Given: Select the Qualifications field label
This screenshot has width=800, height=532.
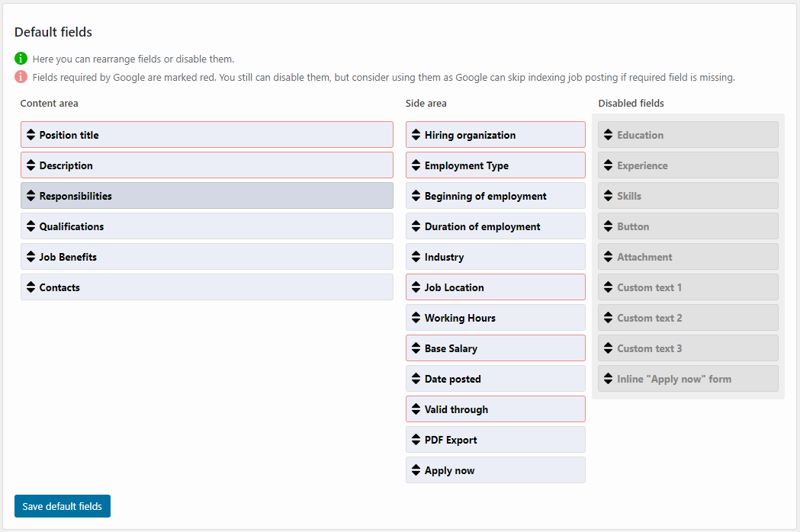Looking at the screenshot, I should (x=72, y=226).
